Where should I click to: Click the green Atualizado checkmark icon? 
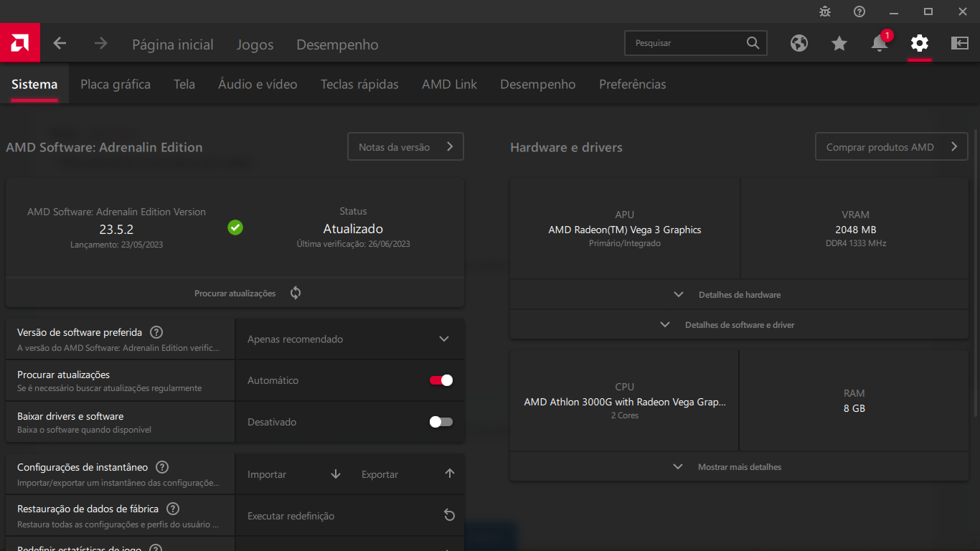pyautogui.click(x=235, y=227)
